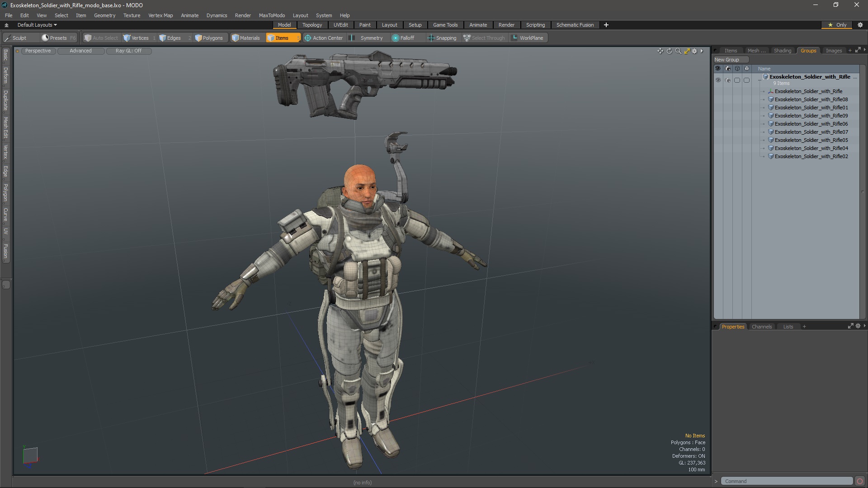Viewport: 868px width, 488px height.
Task: Open the Advanced shading style dropdown
Action: [80, 51]
